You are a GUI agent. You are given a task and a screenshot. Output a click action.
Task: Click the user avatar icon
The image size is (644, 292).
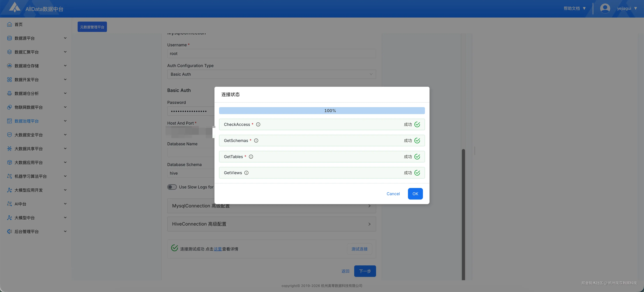pyautogui.click(x=605, y=8)
